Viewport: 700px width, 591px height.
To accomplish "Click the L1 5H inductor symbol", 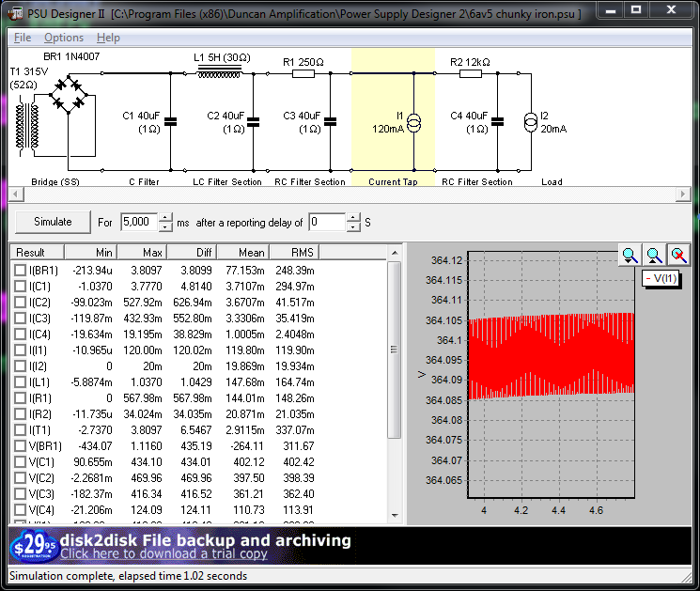I will pyautogui.click(x=218, y=73).
